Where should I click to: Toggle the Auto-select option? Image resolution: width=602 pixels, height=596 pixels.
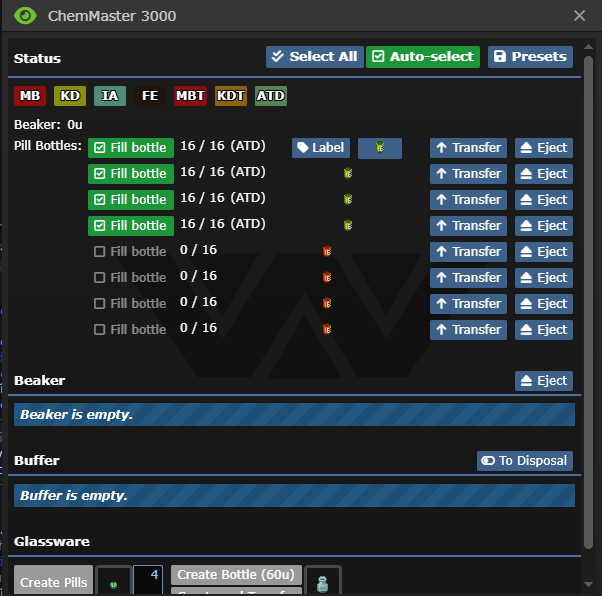pyautogui.click(x=422, y=57)
